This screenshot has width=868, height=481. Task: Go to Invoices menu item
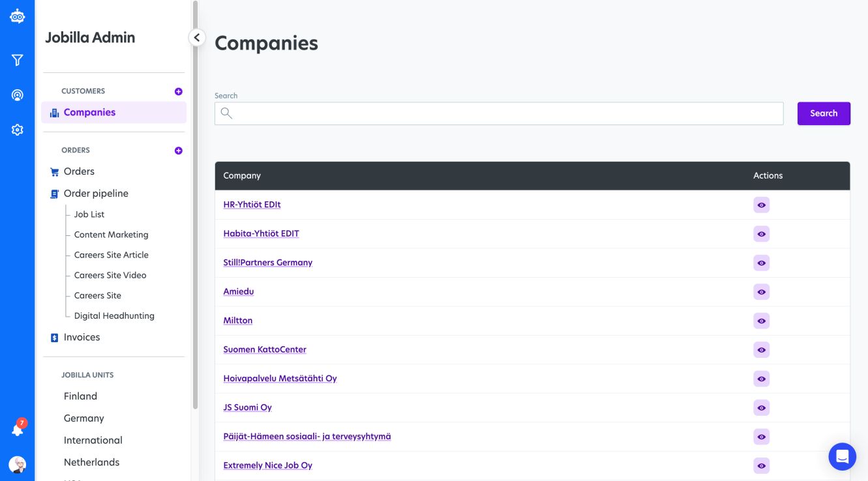point(82,338)
